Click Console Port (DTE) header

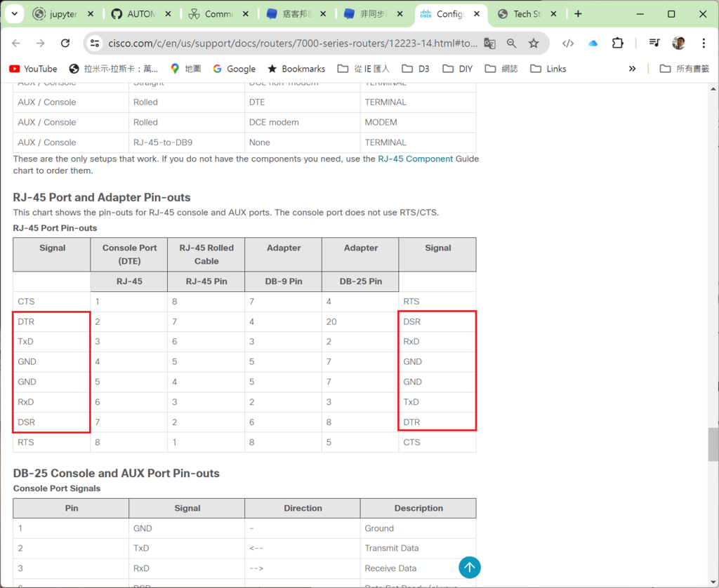pos(129,255)
